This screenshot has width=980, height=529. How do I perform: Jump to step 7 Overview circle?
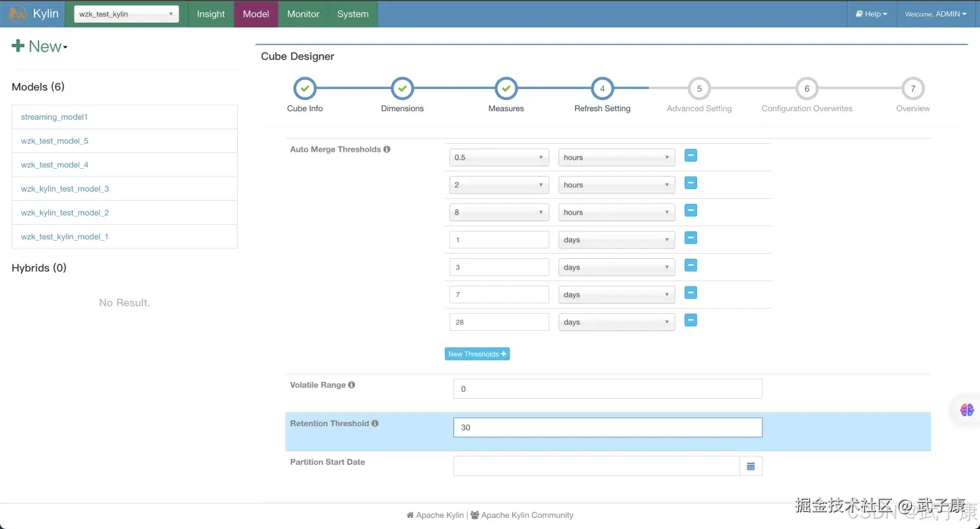913,89
